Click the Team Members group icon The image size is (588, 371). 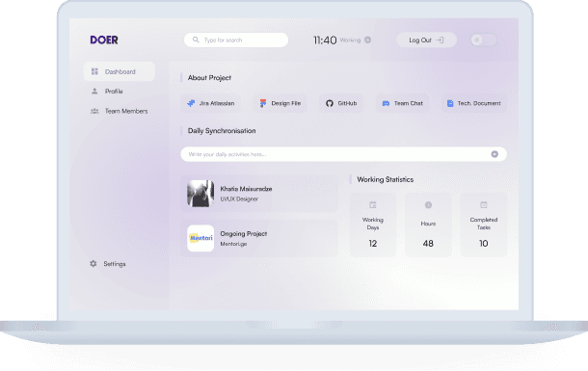(94, 111)
